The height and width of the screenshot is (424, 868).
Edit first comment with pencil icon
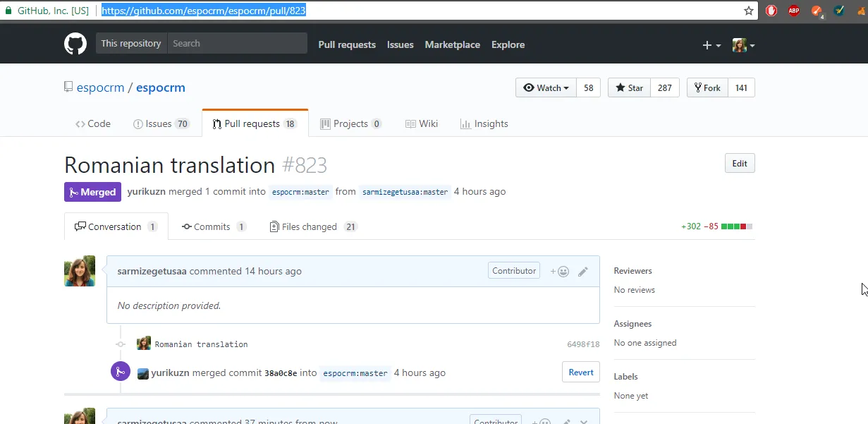pyautogui.click(x=583, y=271)
